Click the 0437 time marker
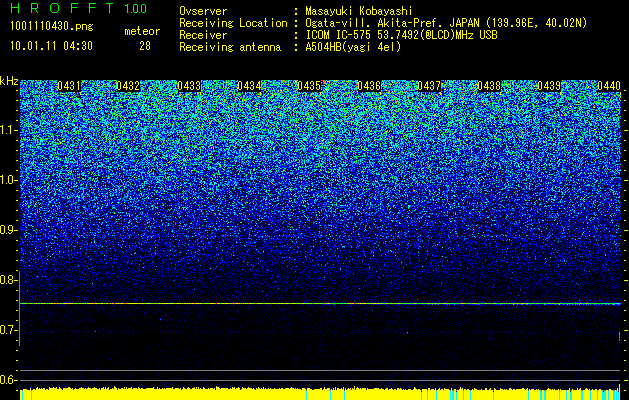This screenshot has width=629, height=400. [x=429, y=86]
